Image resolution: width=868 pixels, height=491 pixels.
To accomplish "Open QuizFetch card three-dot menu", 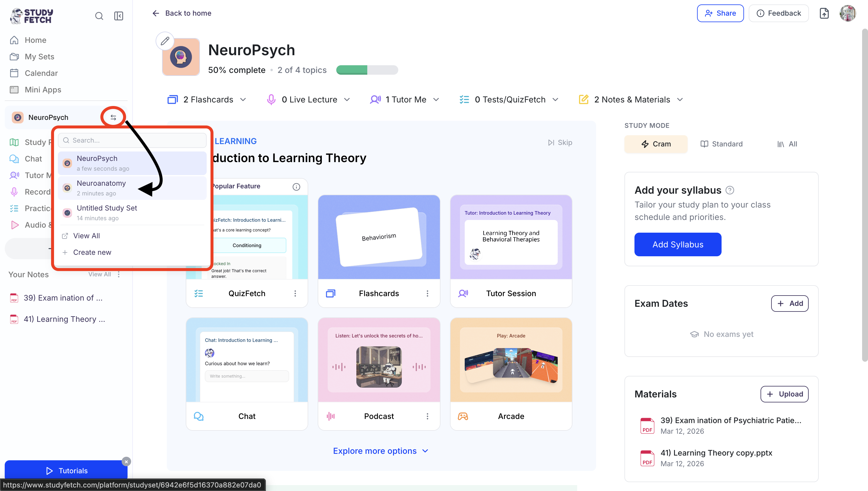I will (x=295, y=293).
